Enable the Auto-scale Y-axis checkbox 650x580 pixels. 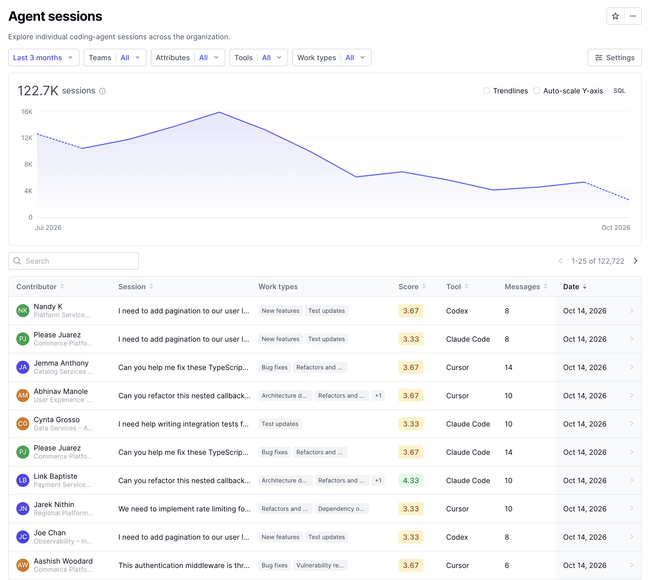click(536, 91)
